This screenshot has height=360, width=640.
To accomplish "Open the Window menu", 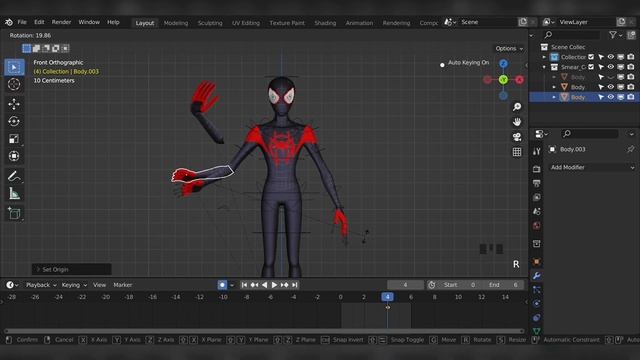I will pyautogui.click(x=89, y=22).
